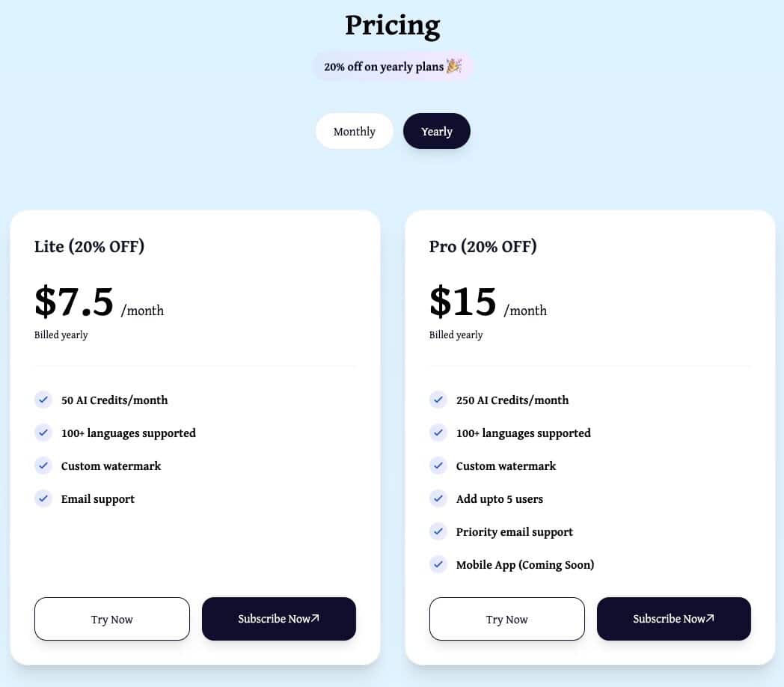Click checkmark icon beside 50 AI Credits/month
Screen dimensions: 784x687
tap(43, 400)
